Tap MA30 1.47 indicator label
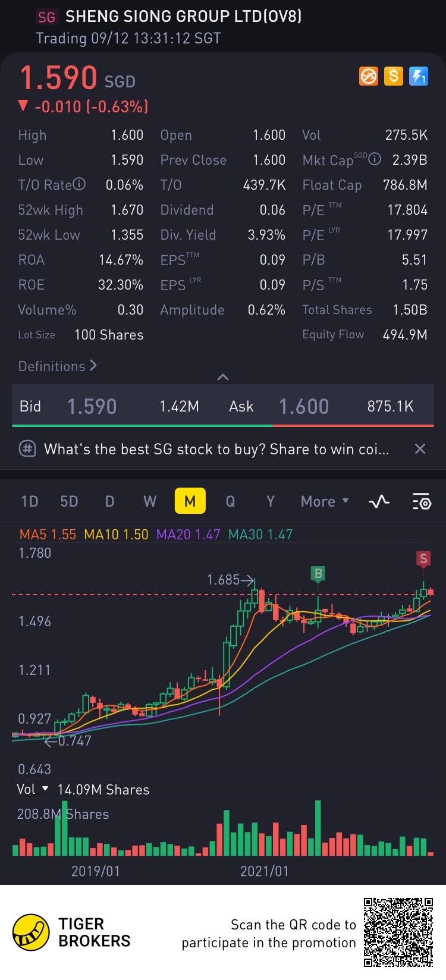This screenshot has width=446, height=980. [260, 534]
